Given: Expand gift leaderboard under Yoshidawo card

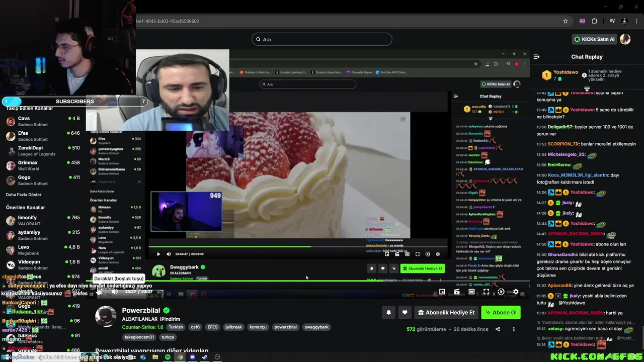Looking at the screenshot, I should pos(587,89).
